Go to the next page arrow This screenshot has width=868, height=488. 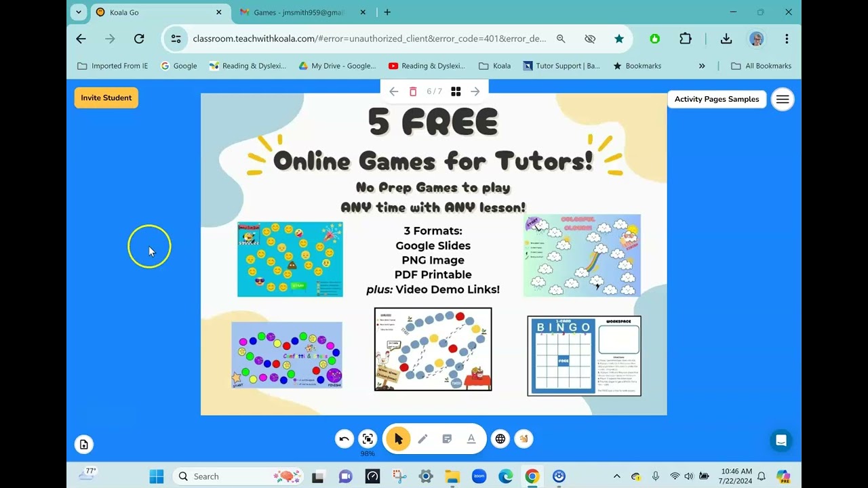pos(475,91)
